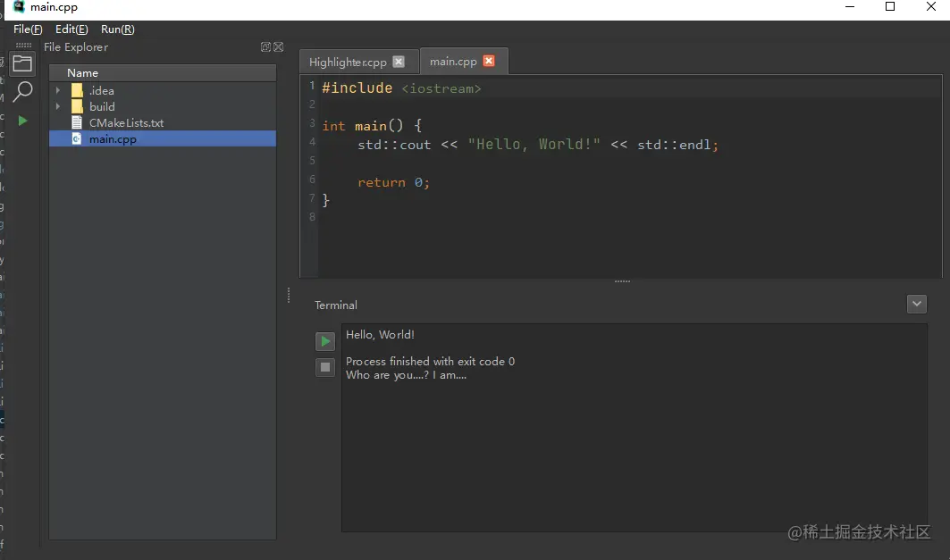Select CMakeLists.txt in the file tree
The height and width of the screenshot is (560, 950).
[163, 123]
